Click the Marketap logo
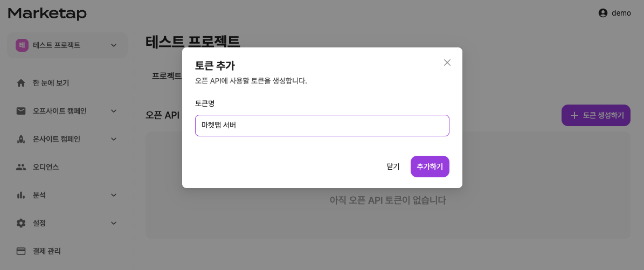The width and height of the screenshot is (644, 270). [47, 13]
